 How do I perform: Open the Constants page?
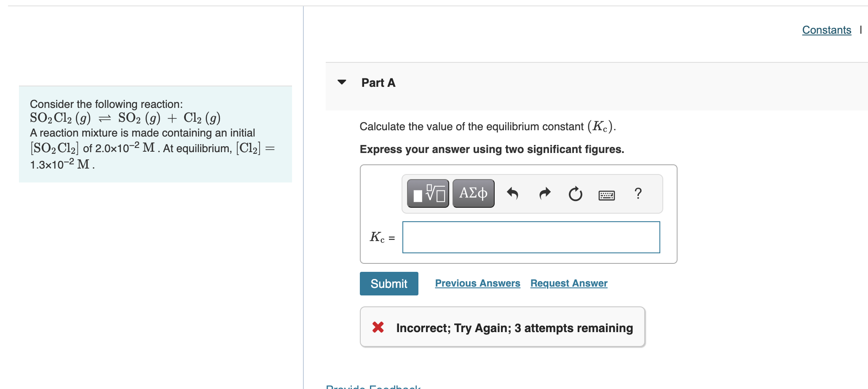click(x=826, y=30)
